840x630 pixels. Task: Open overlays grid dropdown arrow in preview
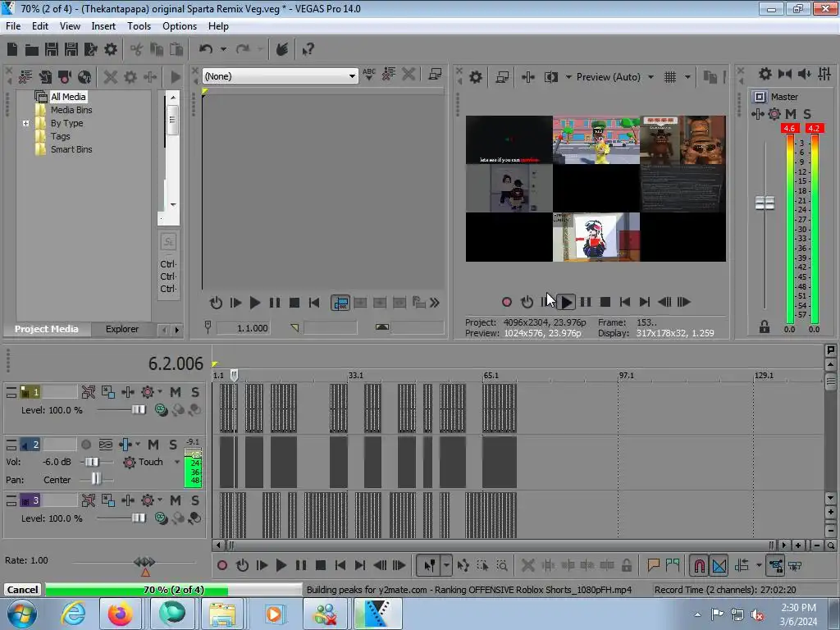click(x=688, y=77)
